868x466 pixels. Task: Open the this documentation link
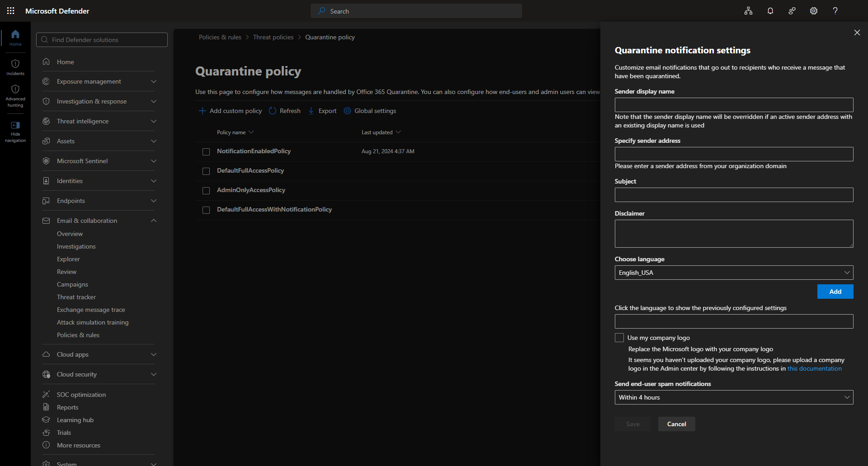[x=815, y=368]
